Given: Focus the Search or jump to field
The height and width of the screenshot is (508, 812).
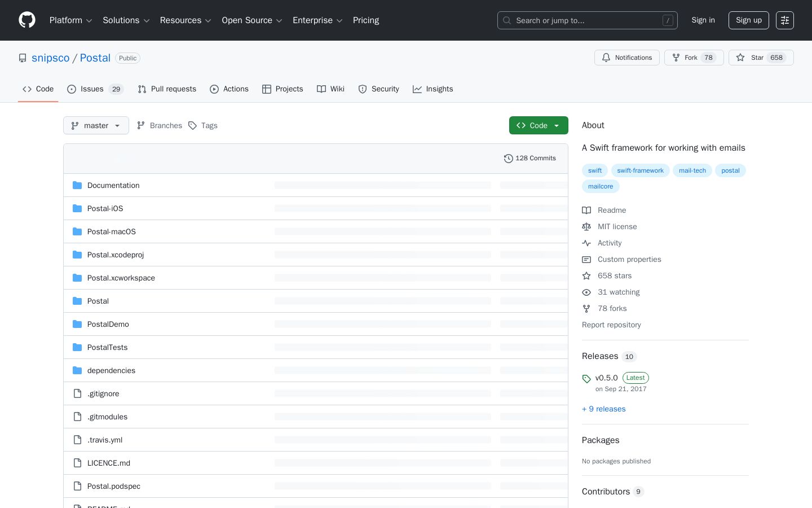Looking at the screenshot, I should (x=587, y=20).
